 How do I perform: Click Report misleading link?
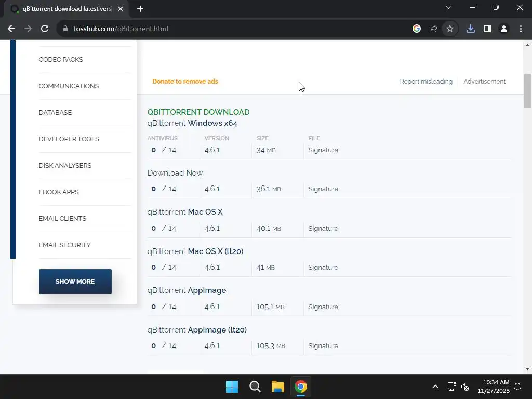point(426,82)
